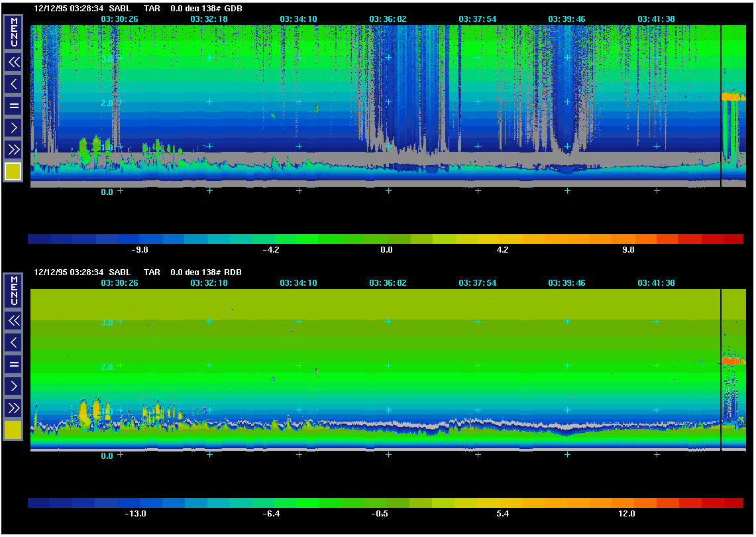This screenshot has height=537, width=756.
Task: Click the yellow square button in bottom panel
Action: point(13,430)
